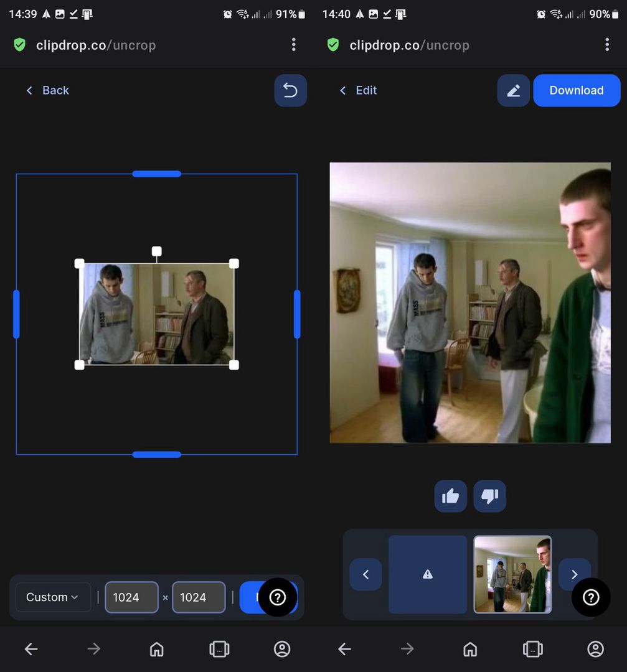Image resolution: width=627 pixels, height=672 pixels.
Task: Open the Custom aspect ratio dropdown
Action: [x=53, y=597]
